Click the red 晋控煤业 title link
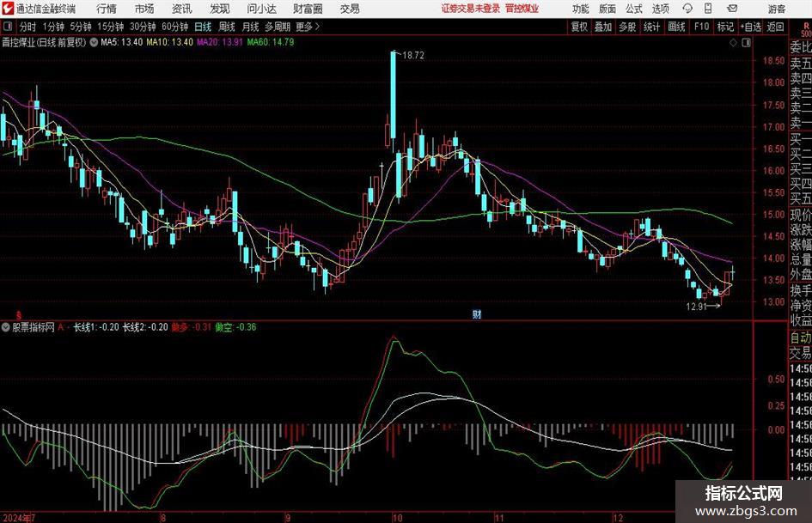The height and width of the screenshot is (523, 812). coord(522,9)
